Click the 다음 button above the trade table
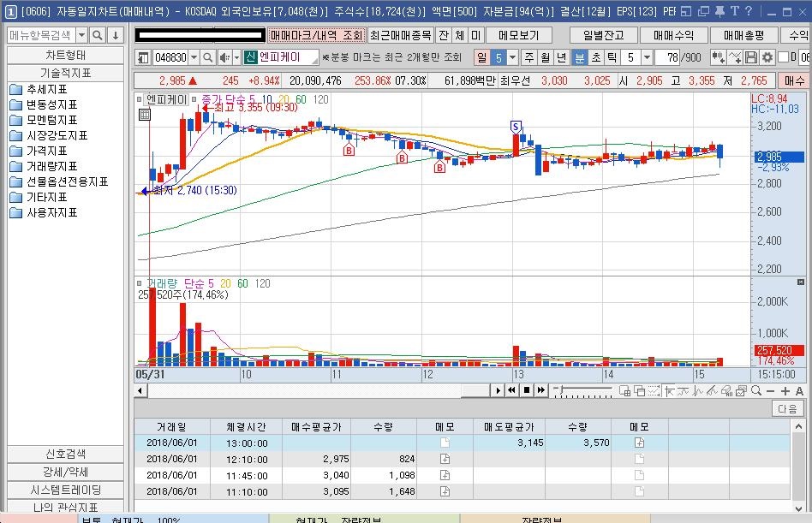 pyautogui.click(x=788, y=408)
